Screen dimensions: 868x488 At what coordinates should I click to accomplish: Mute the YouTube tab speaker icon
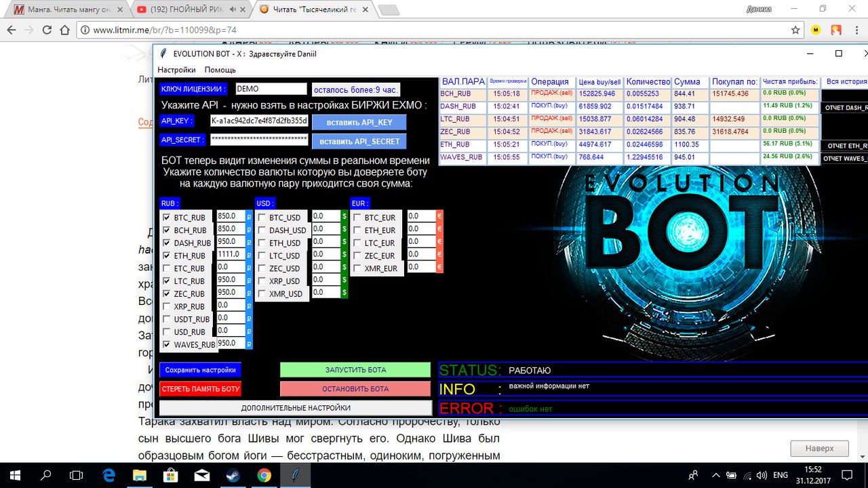pyautogui.click(x=233, y=9)
